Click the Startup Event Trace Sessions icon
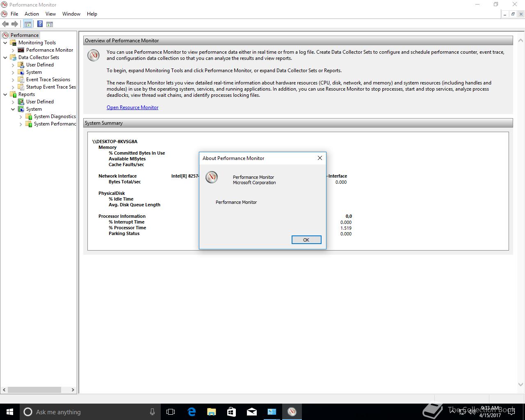The height and width of the screenshot is (420, 525). [x=21, y=87]
